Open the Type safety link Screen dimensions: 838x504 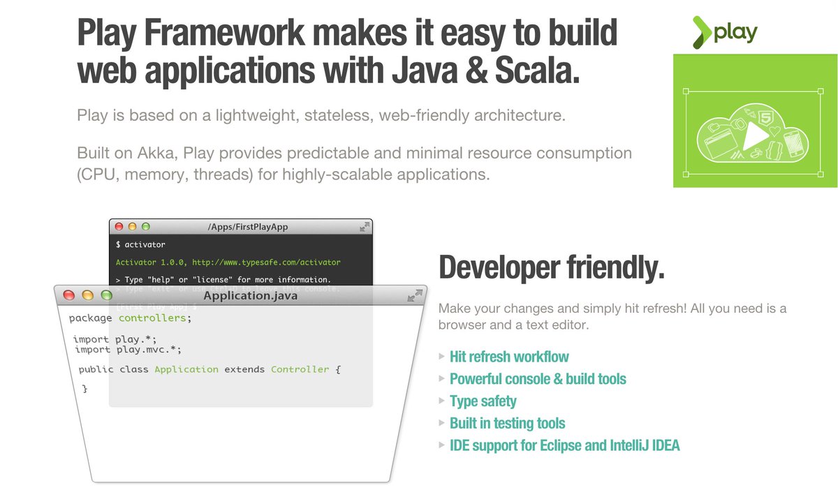pyautogui.click(x=483, y=401)
